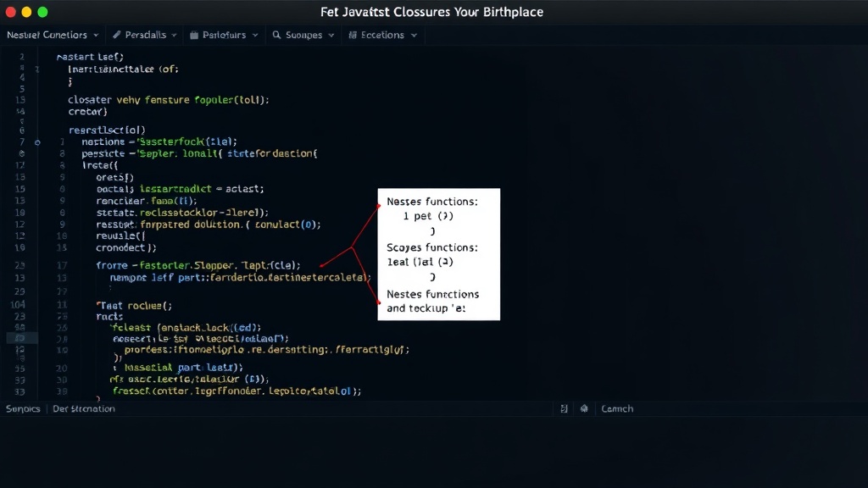The image size is (868, 488).
Task: Click the Camch button in status bar
Action: click(617, 409)
